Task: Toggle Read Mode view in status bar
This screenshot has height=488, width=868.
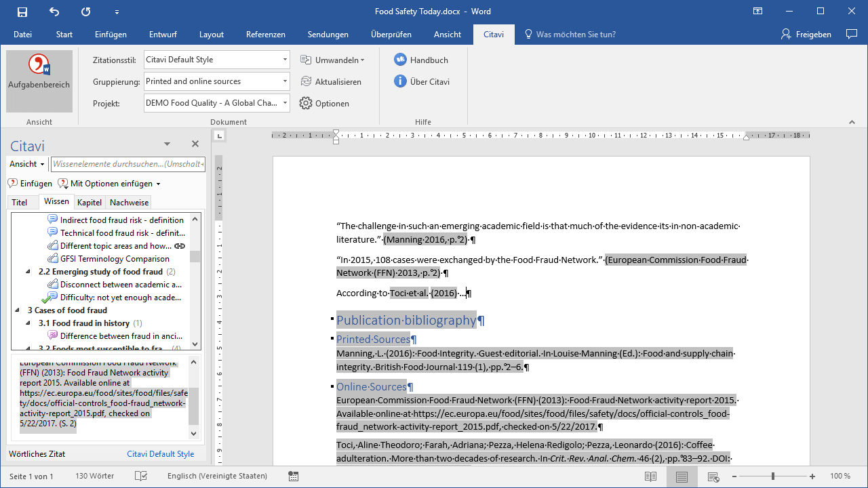Action: pyautogui.click(x=650, y=476)
